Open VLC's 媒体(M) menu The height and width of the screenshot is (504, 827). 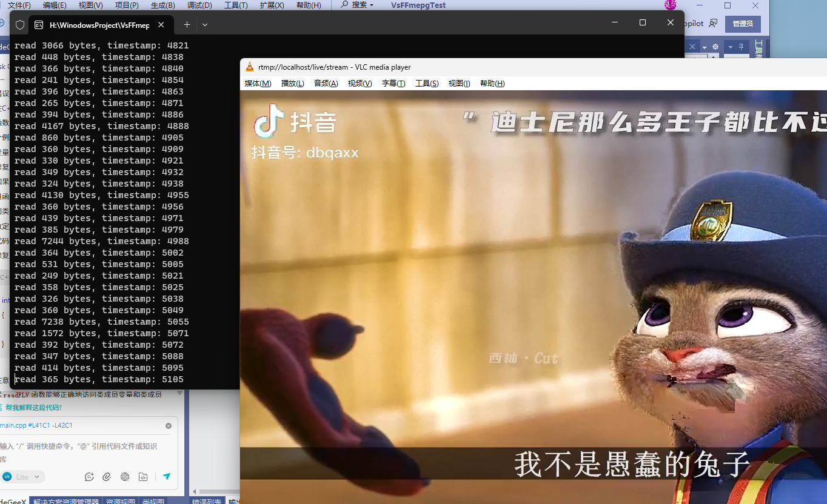(x=257, y=83)
